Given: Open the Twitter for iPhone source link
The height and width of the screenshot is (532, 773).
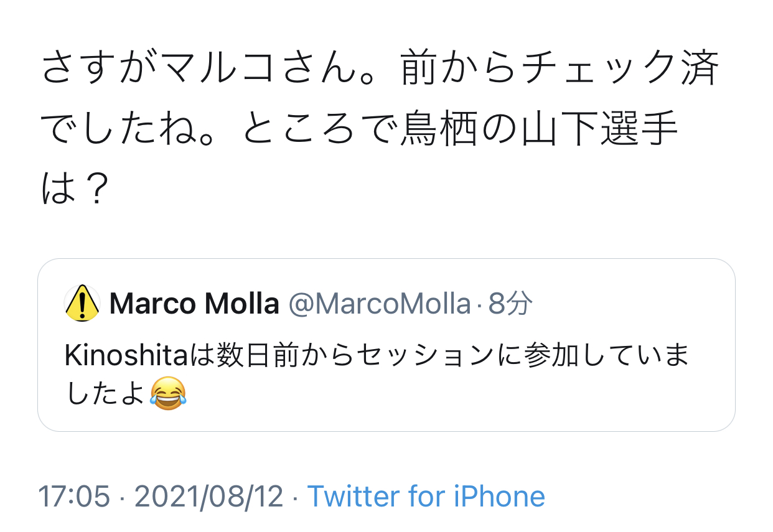Looking at the screenshot, I should [x=426, y=497].
